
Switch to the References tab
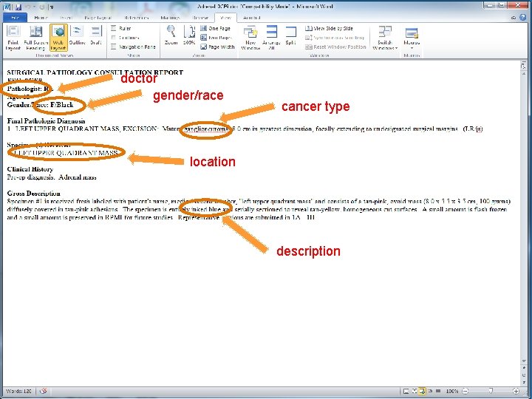(x=137, y=18)
